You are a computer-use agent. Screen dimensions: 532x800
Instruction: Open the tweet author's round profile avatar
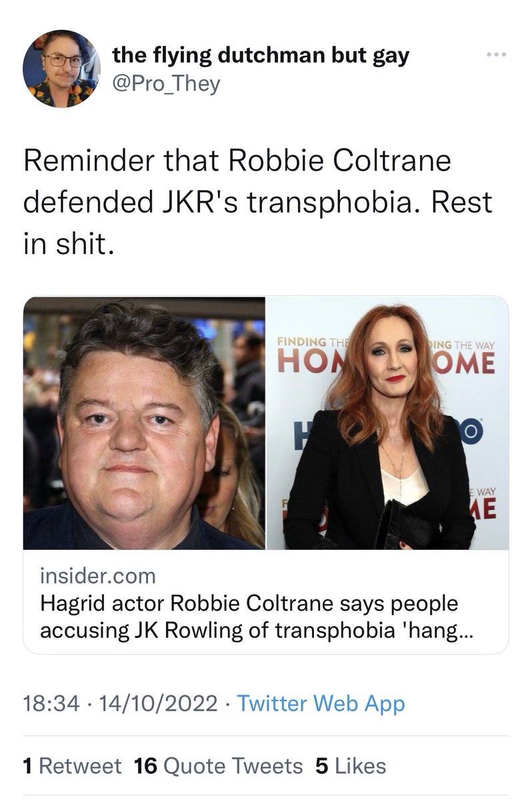pos(61,69)
